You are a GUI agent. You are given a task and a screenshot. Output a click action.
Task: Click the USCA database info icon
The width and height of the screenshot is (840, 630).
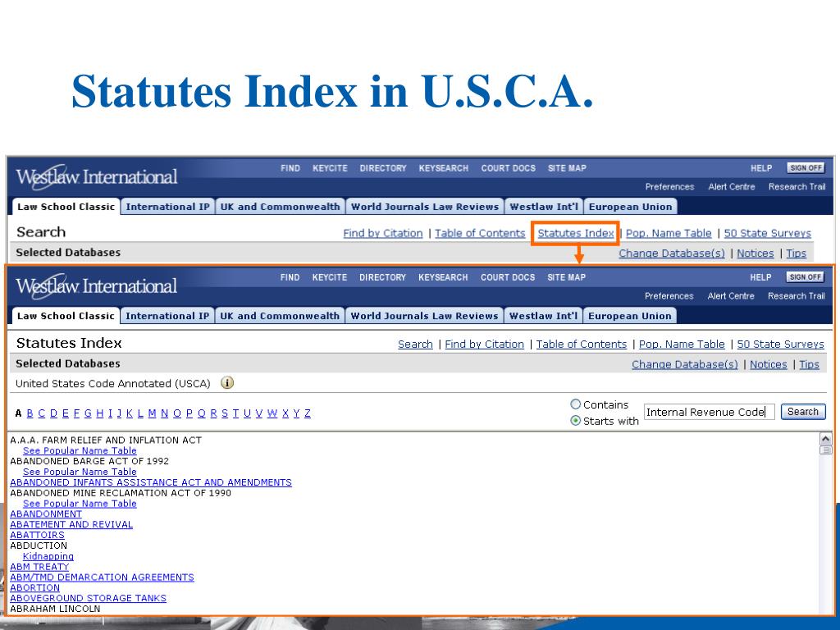click(227, 383)
